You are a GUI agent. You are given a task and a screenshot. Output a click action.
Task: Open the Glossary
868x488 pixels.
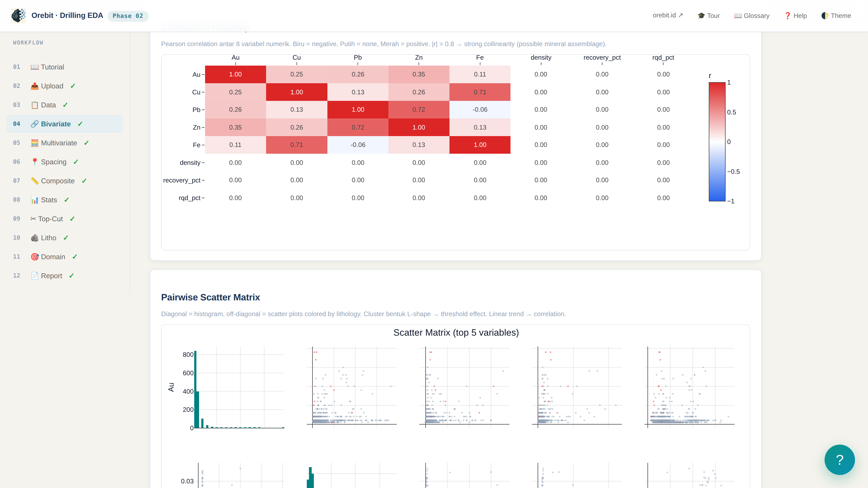coord(752,16)
